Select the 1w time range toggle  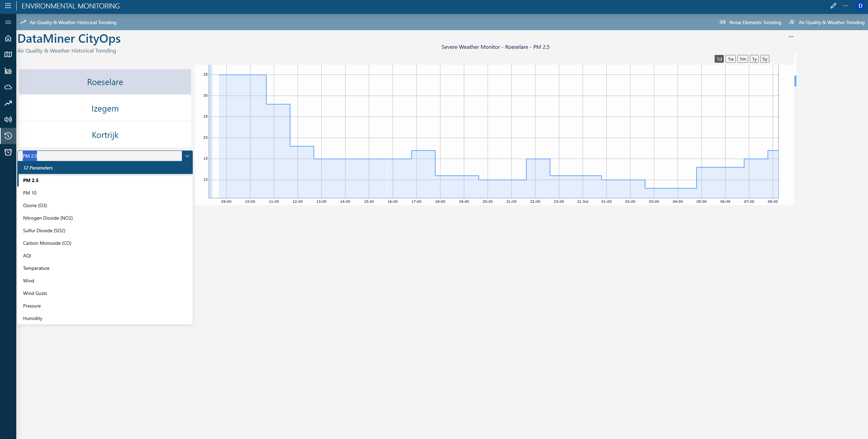tap(731, 59)
